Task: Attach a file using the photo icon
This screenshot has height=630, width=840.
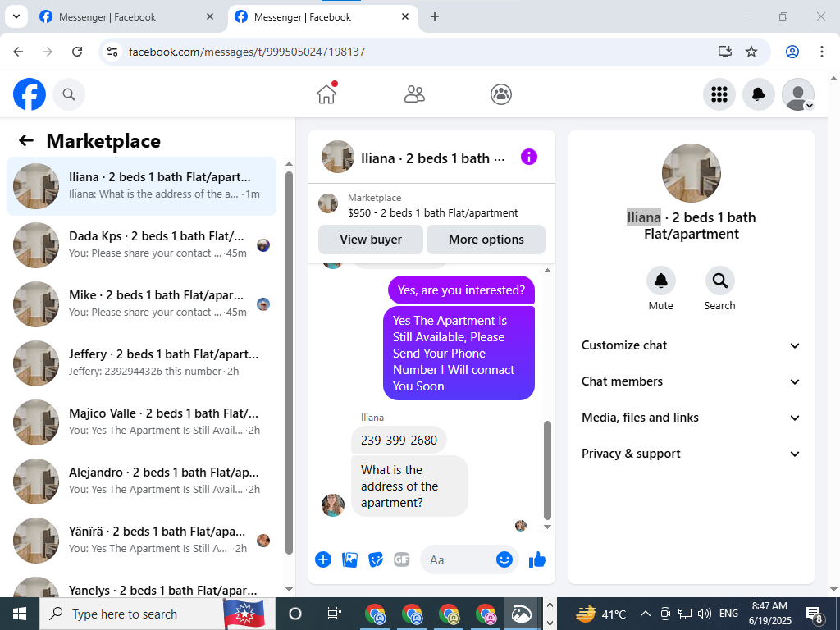Action: click(x=349, y=559)
